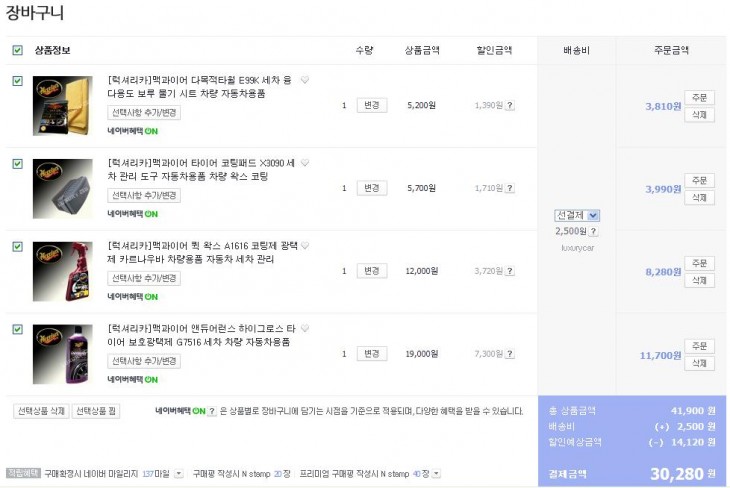Delete the 8,280원 item with 삭제 button
Viewport: 730px width, 488px height.
tap(699, 280)
